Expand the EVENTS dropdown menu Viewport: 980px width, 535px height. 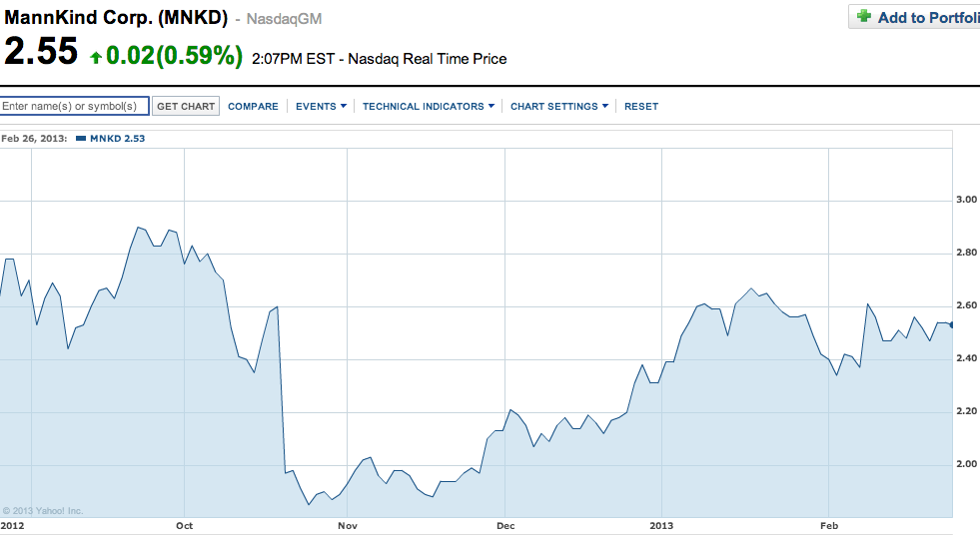(322, 107)
